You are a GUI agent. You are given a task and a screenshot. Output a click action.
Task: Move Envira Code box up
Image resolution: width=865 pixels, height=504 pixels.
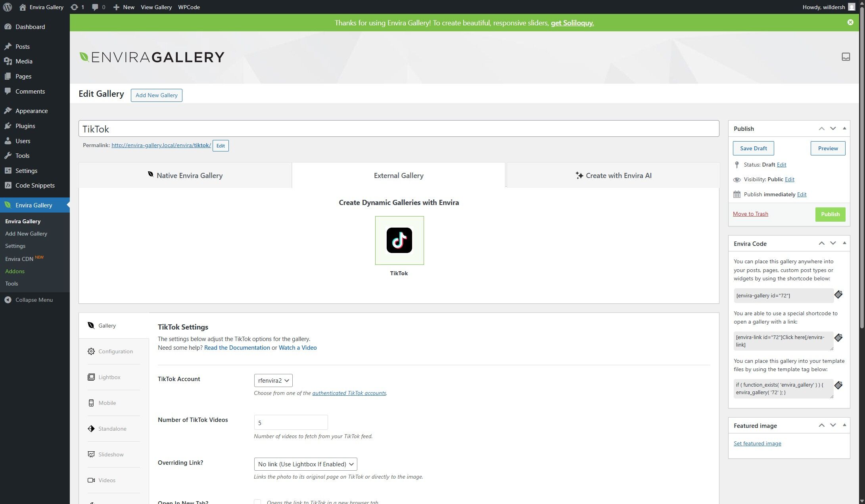[x=821, y=243]
